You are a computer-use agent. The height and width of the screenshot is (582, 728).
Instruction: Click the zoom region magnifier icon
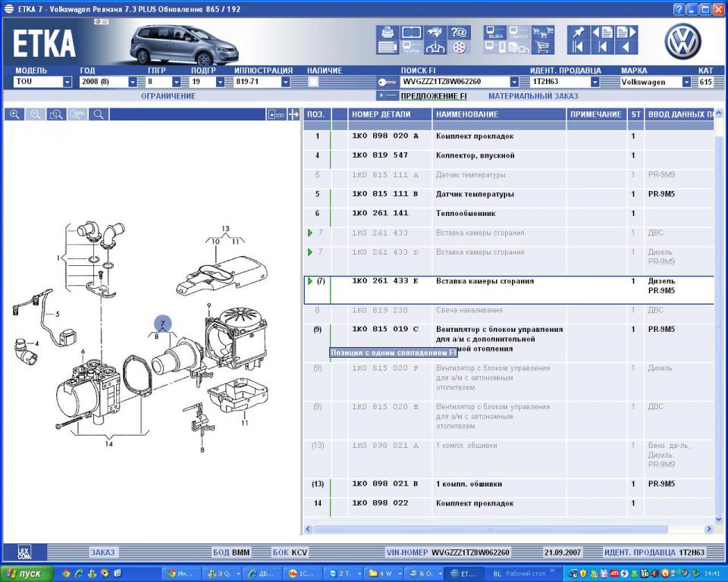(x=56, y=114)
